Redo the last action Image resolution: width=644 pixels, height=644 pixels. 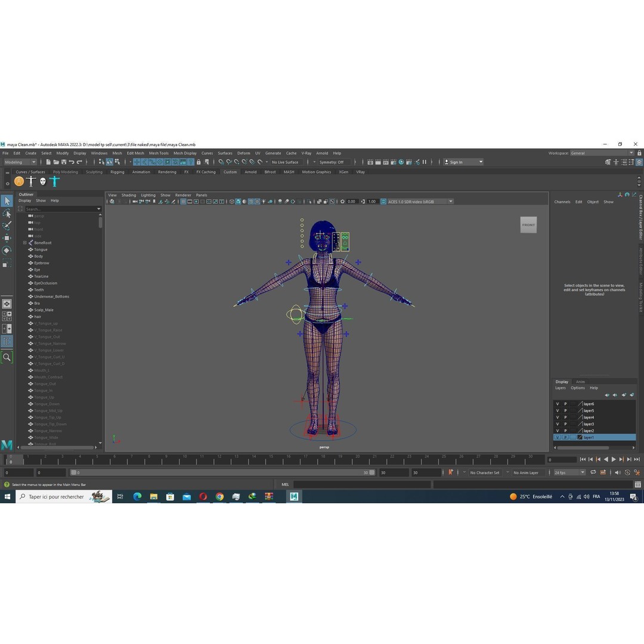click(x=79, y=162)
